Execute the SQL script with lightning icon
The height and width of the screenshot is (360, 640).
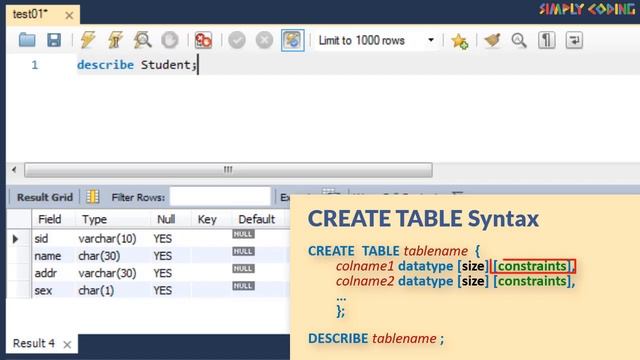pyautogui.click(x=88, y=40)
